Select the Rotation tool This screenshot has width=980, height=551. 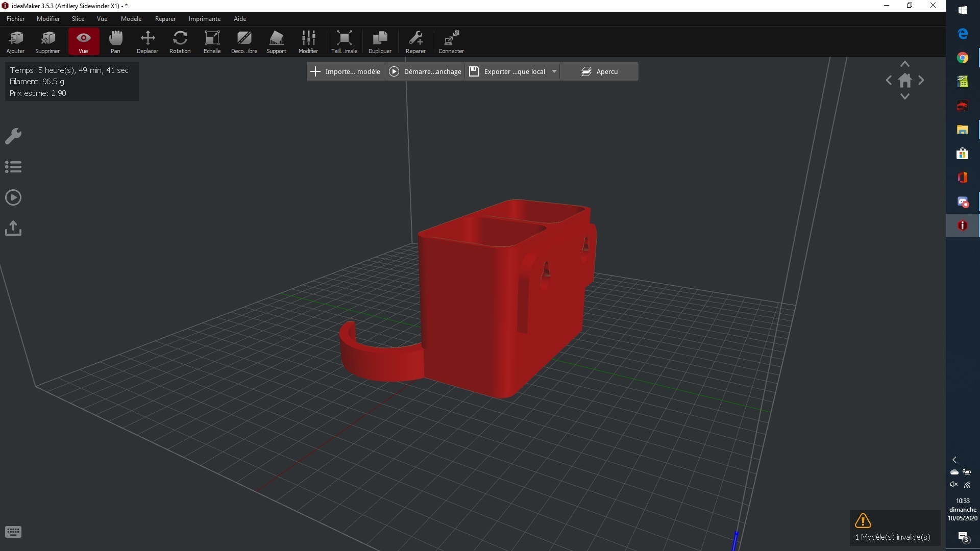[x=180, y=41]
